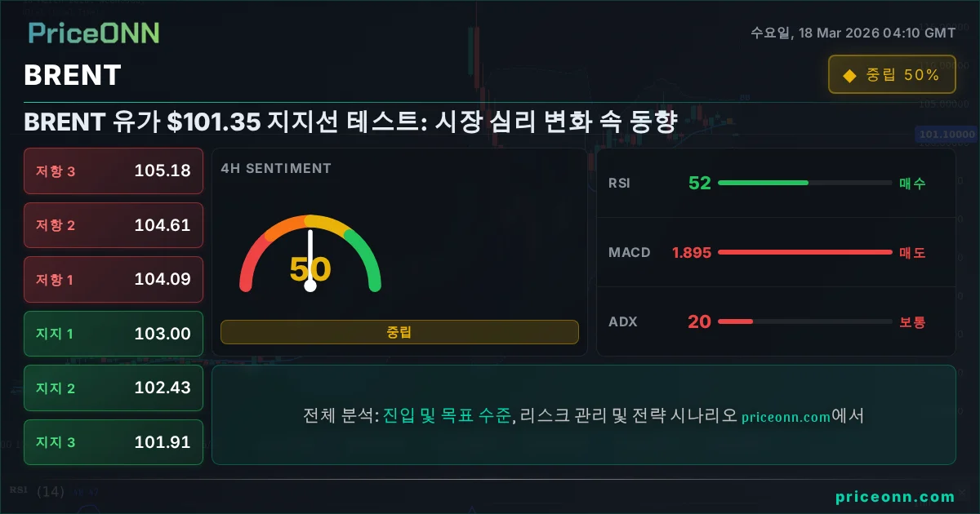Click the BRENT symbol title
The height and width of the screenshot is (514, 980).
73,75
